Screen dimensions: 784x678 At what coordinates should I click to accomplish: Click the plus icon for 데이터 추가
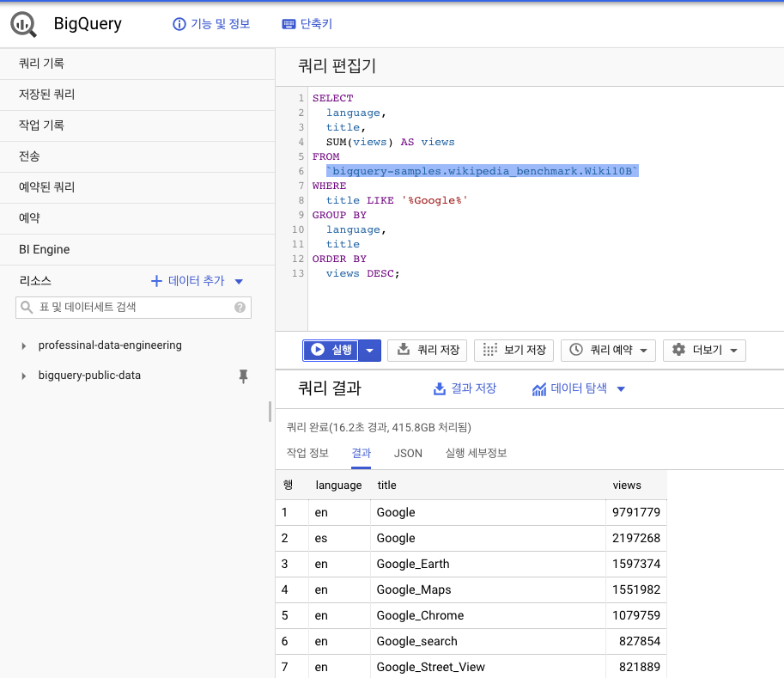tap(156, 281)
